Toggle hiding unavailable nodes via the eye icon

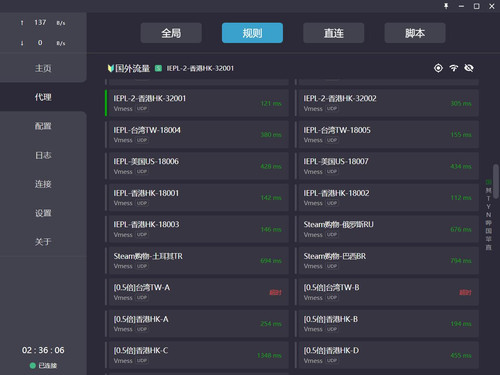[469, 68]
